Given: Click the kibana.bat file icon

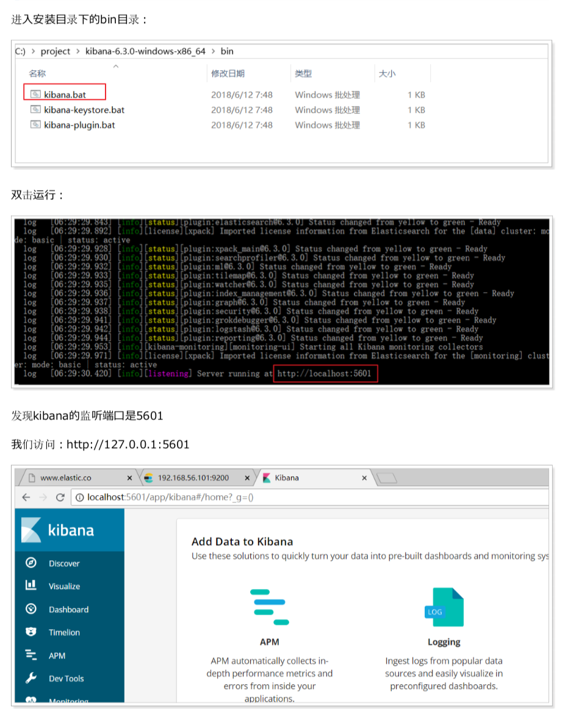Looking at the screenshot, I should (x=36, y=95).
